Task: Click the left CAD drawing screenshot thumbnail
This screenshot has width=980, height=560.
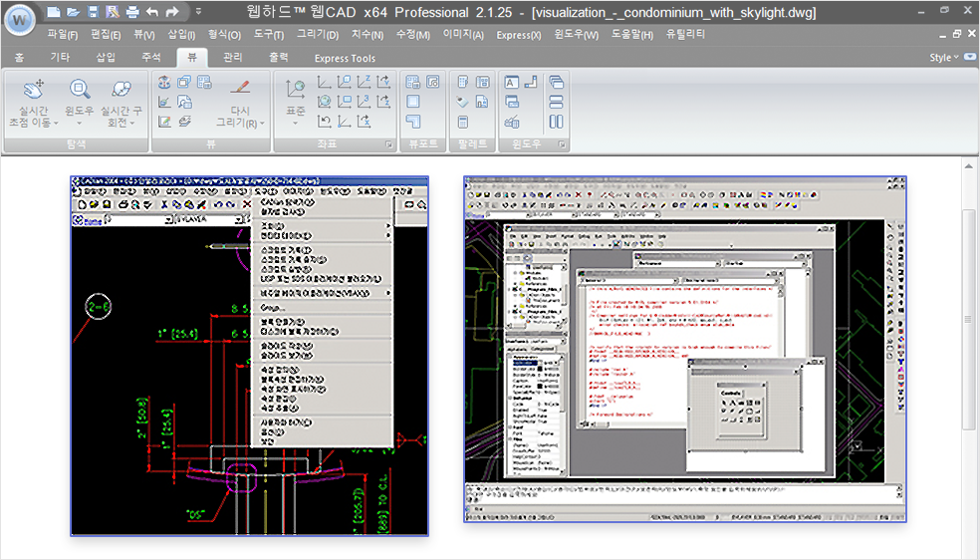Action: pos(249,357)
